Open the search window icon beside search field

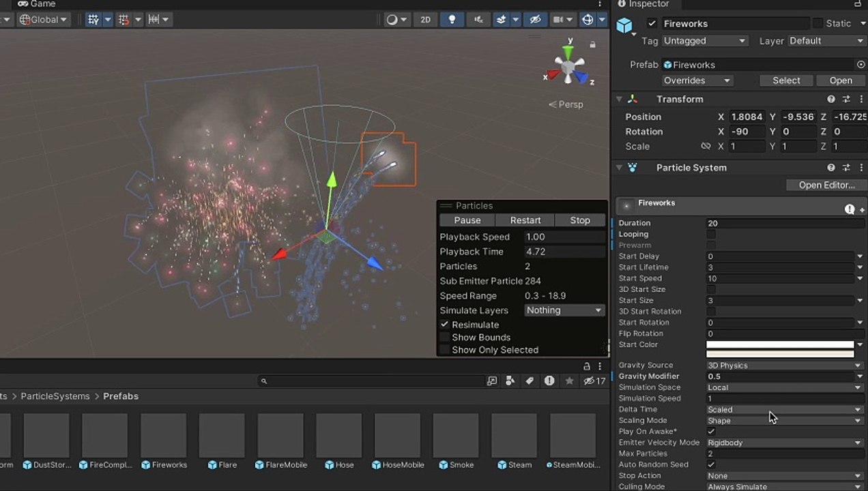tap(492, 381)
